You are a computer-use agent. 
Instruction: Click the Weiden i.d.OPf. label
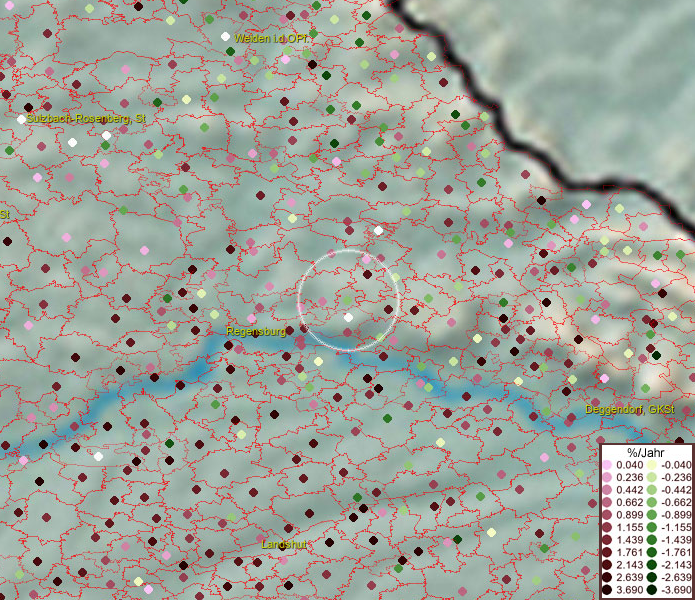point(273,37)
